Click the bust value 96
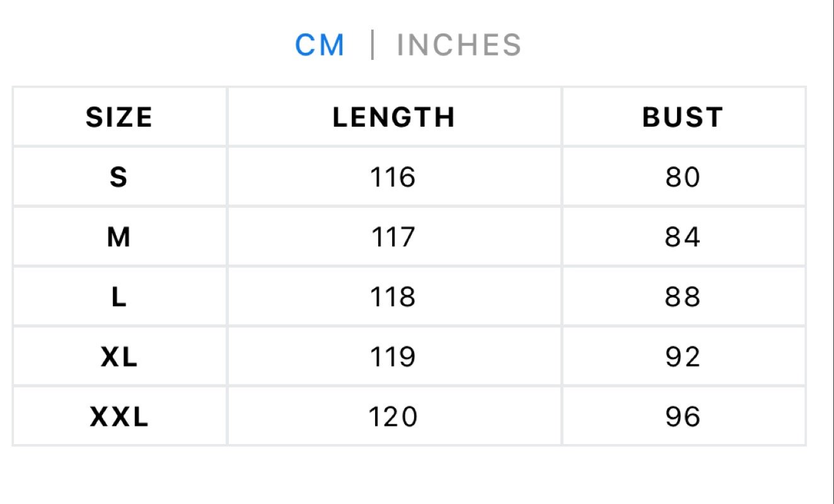 (x=683, y=416)
